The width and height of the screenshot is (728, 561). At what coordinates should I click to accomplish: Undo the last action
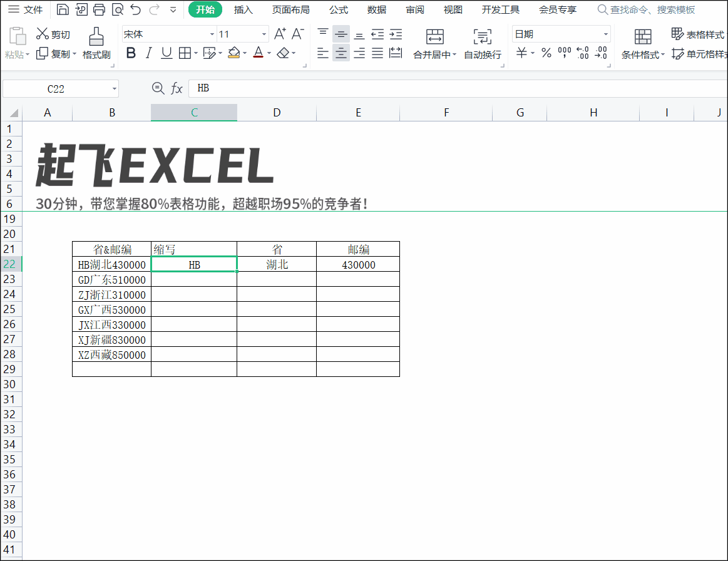point(136,9)
